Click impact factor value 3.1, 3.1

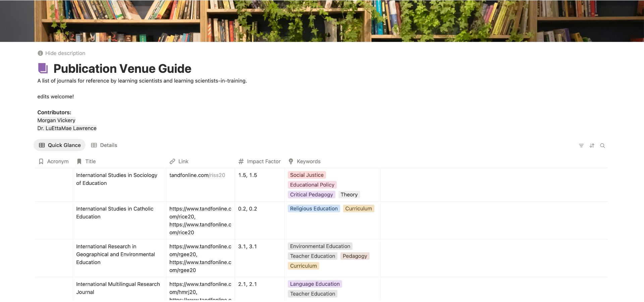(248, 246)
